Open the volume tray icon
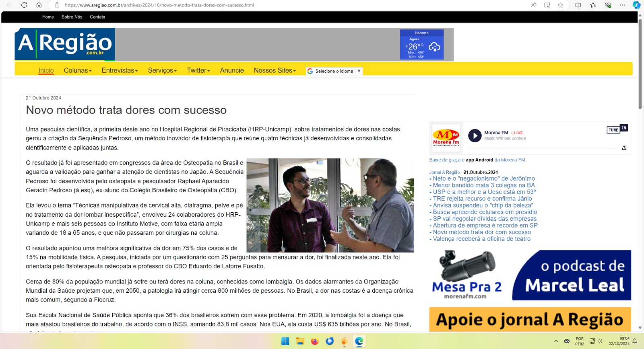 (600, 341)
